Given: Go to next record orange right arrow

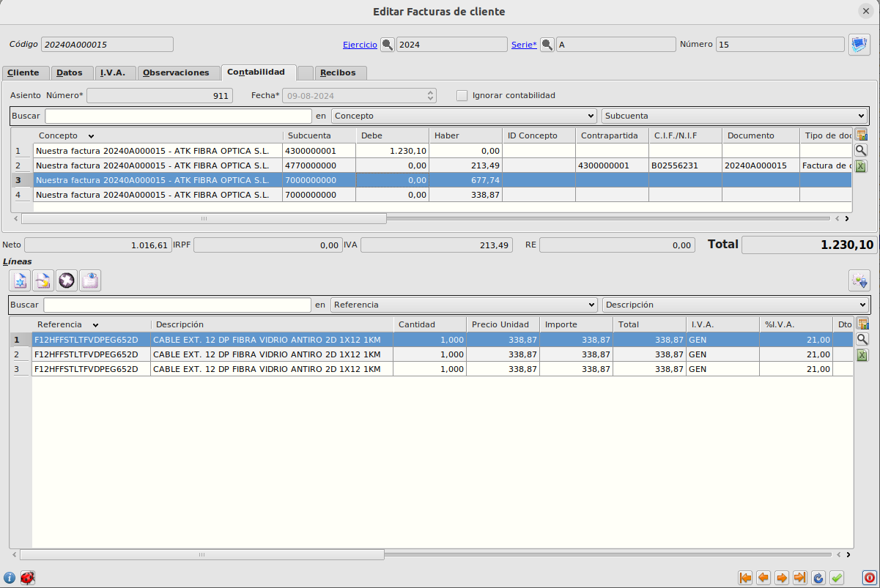Looking at the screenshot, I should (x=782, y=577).
